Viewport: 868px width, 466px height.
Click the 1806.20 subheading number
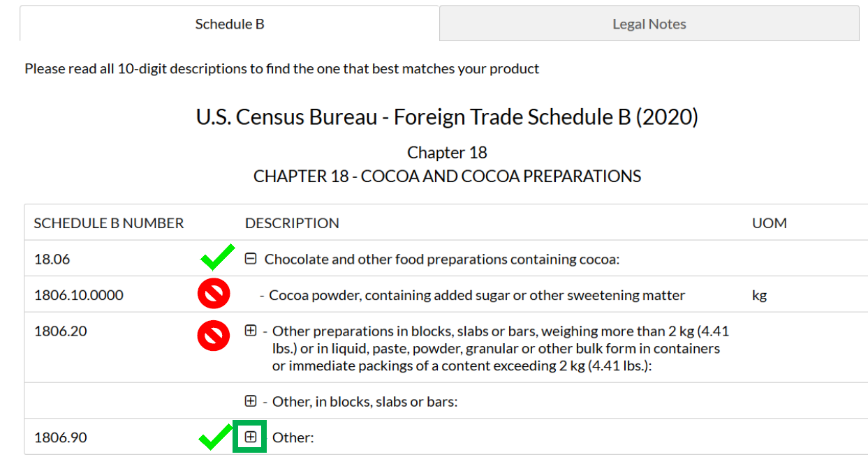(x=61, y=331)
